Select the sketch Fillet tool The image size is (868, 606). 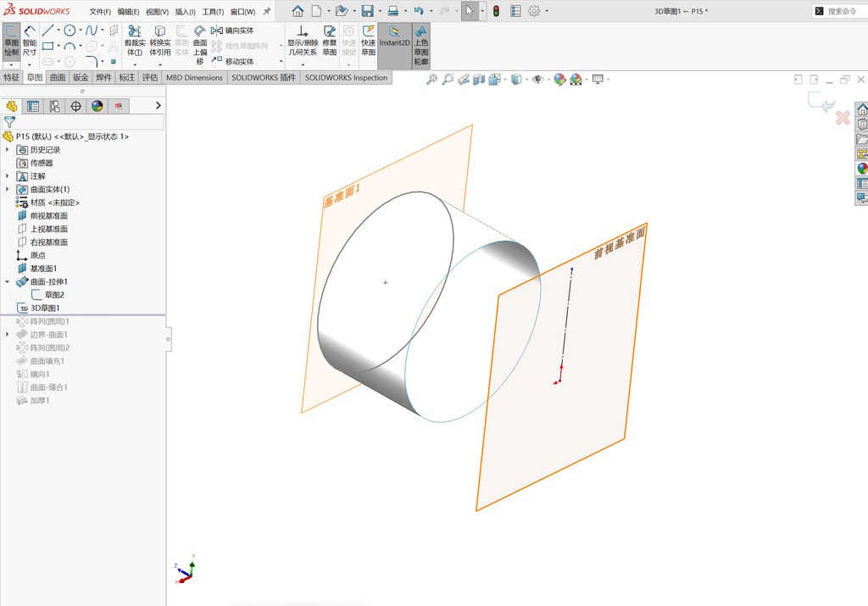coord(92,61)
